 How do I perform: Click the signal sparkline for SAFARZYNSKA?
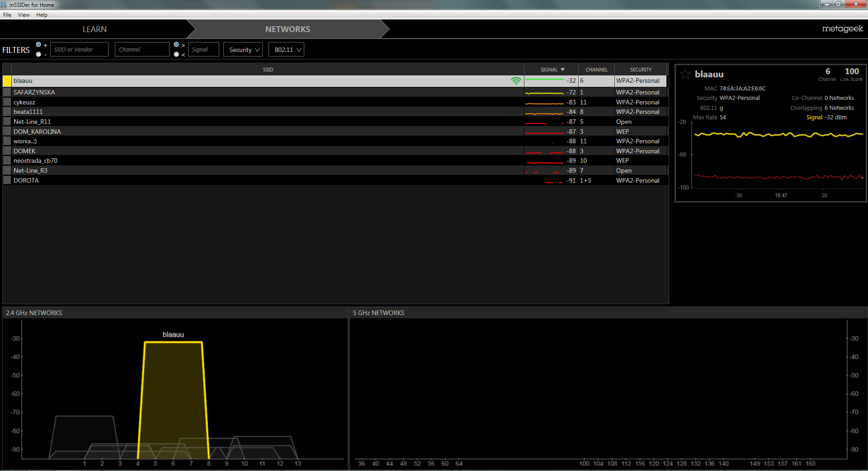(x=544, y=93)
